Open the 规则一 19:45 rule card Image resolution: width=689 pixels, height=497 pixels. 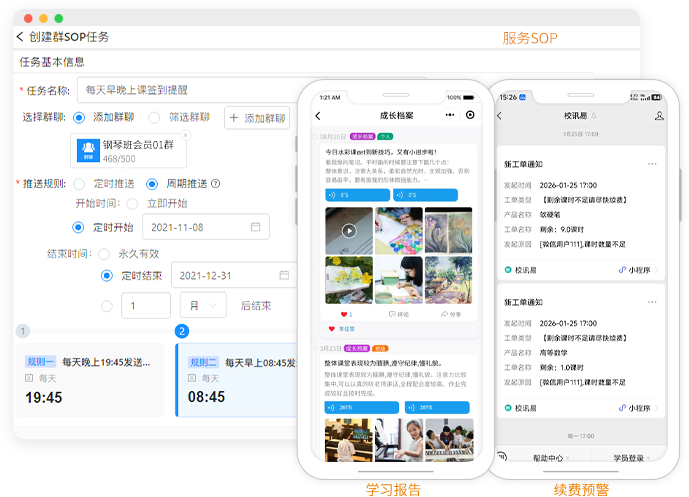tap(90, 380)
